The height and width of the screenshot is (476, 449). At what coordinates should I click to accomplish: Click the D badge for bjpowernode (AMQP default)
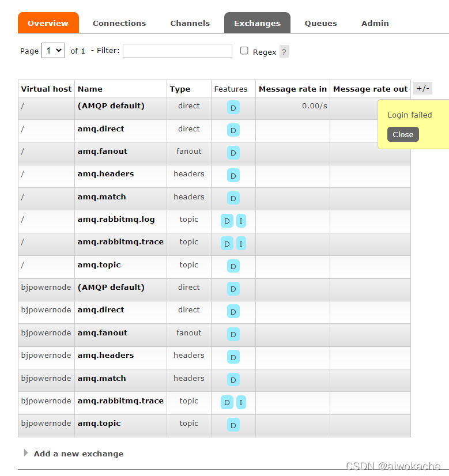[x=233, y=289]
